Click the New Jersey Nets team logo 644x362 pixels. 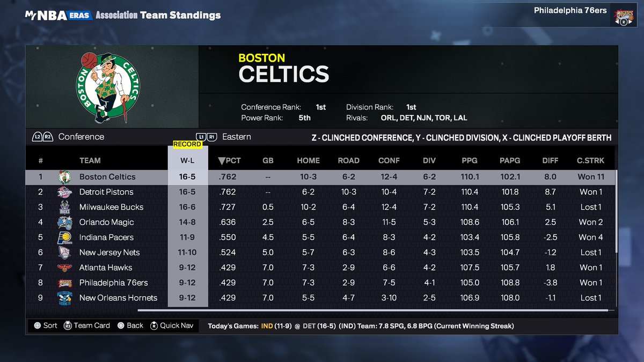64,253
